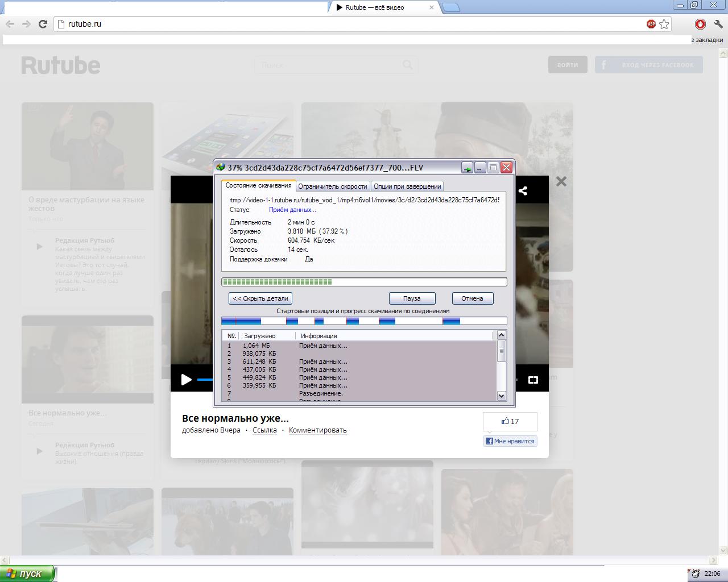Pause the download with Пауза
The image size is (728, 582).
[x=412, y=298]
